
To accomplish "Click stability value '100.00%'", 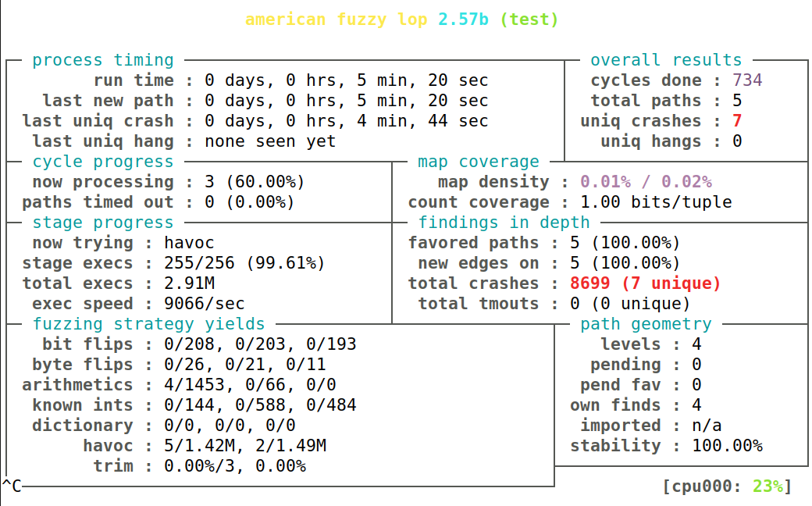I will (x=727, y=445).
